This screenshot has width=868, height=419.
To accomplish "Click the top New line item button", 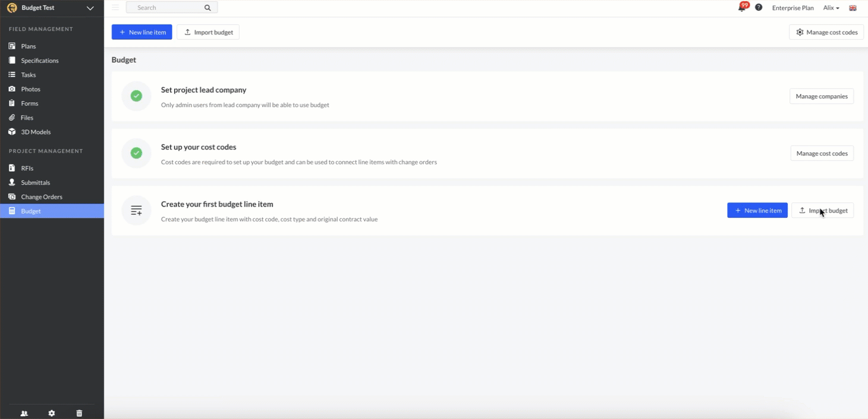I will (x=142, y=32).
